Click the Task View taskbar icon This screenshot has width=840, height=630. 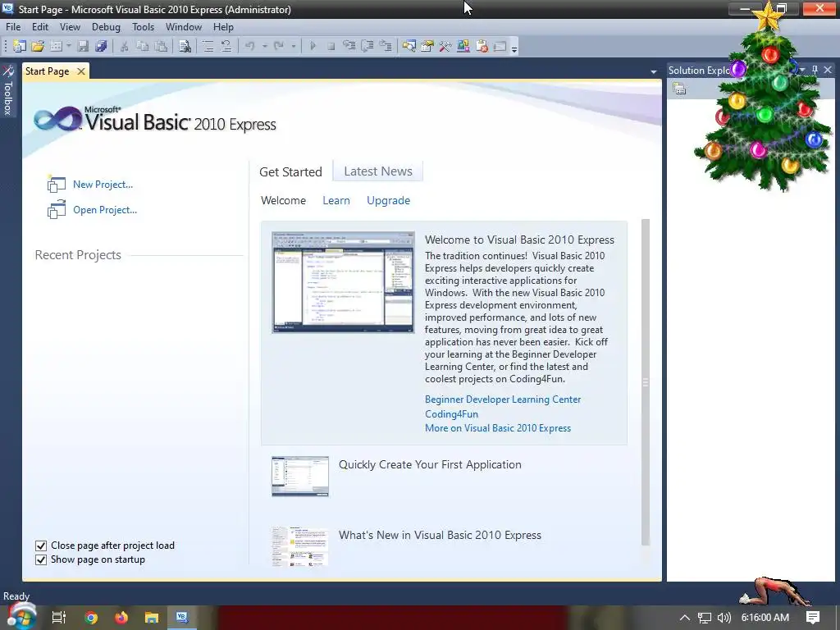coord(59,618)
